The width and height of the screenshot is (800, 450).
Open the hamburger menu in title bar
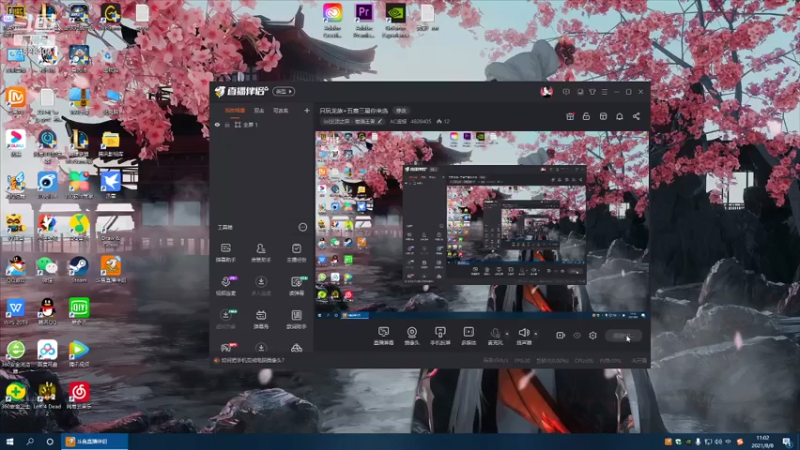(x=605, y=92)
